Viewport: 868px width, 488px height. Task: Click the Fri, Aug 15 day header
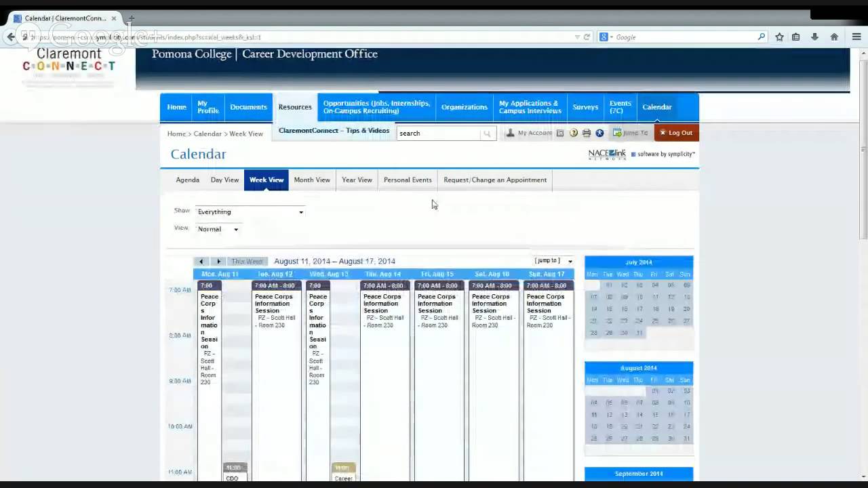[437, 274]
